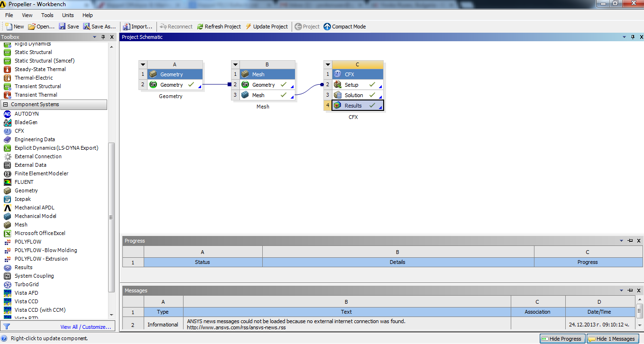644x344 pixels.
Task: Pin the Progress panel
Action: pos(630,241)
